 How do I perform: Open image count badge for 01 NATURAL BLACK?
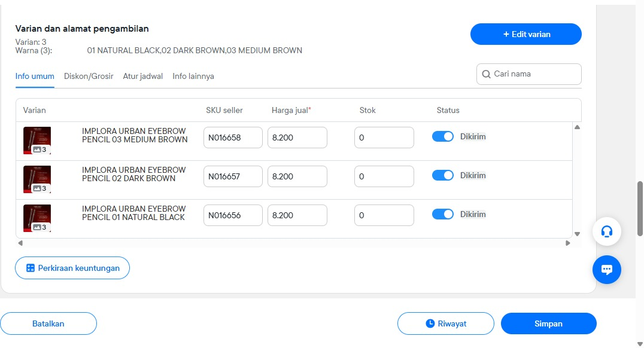pyautogui.click(x=40, y=227)
